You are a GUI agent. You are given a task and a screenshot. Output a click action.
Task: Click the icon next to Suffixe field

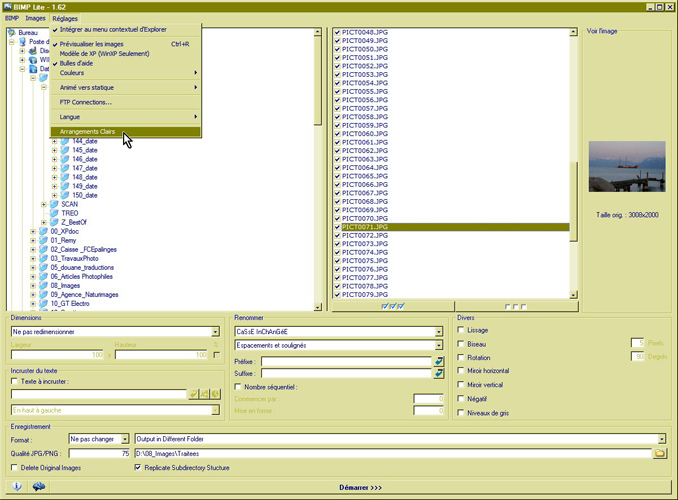click(438, 373)
